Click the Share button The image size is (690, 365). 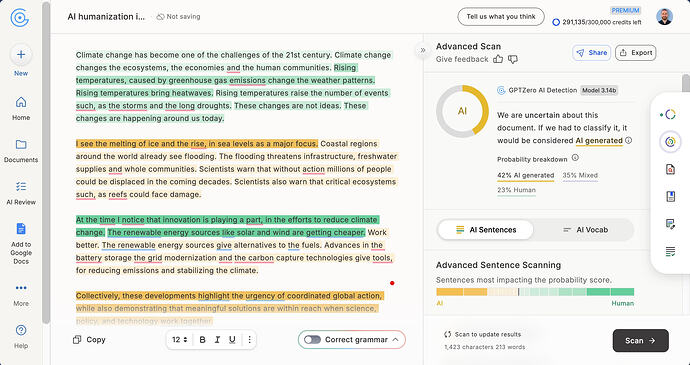(x=591, y=53)
